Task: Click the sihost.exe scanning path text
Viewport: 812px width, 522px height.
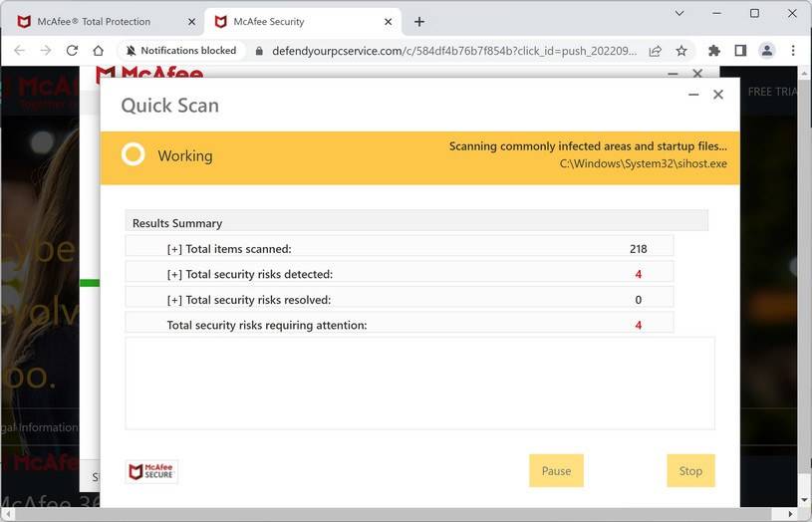Action: pos(644,163)
